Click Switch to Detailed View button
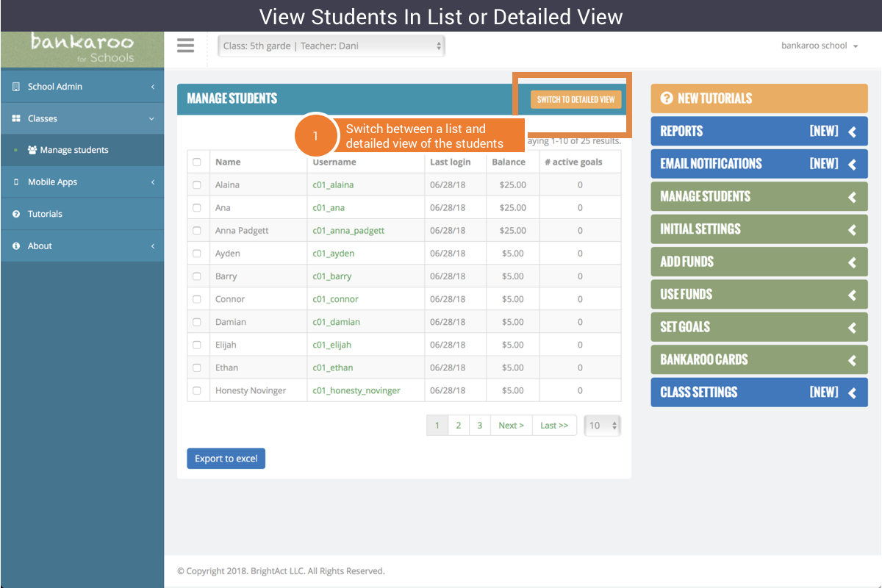 click(x=576, y=99)
